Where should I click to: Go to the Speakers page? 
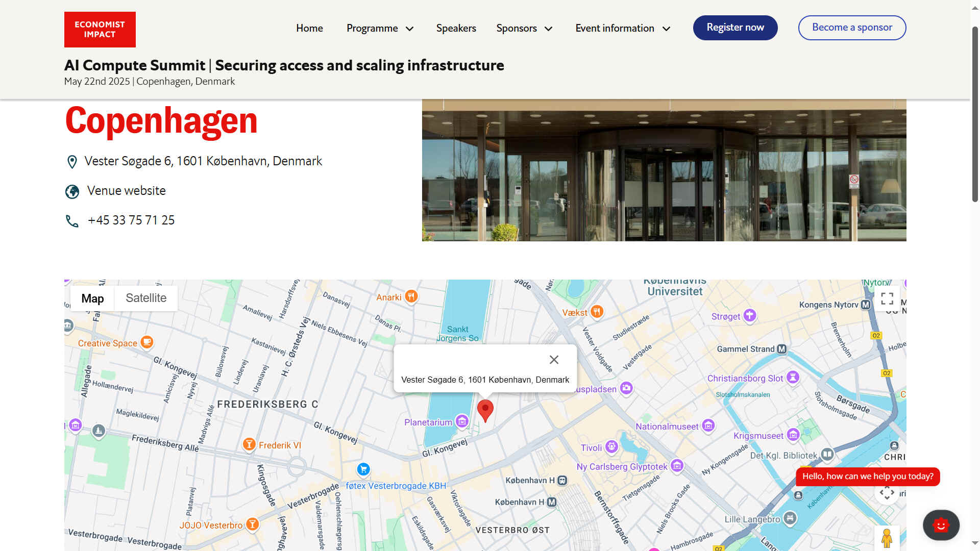coord(456,28)
